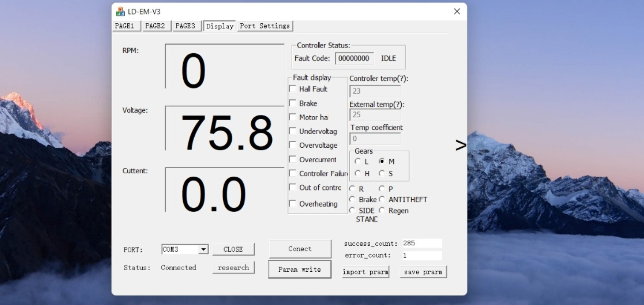Open the PAGE3 tab
This screenshot has height=305, width=644.
coord(185,26)
